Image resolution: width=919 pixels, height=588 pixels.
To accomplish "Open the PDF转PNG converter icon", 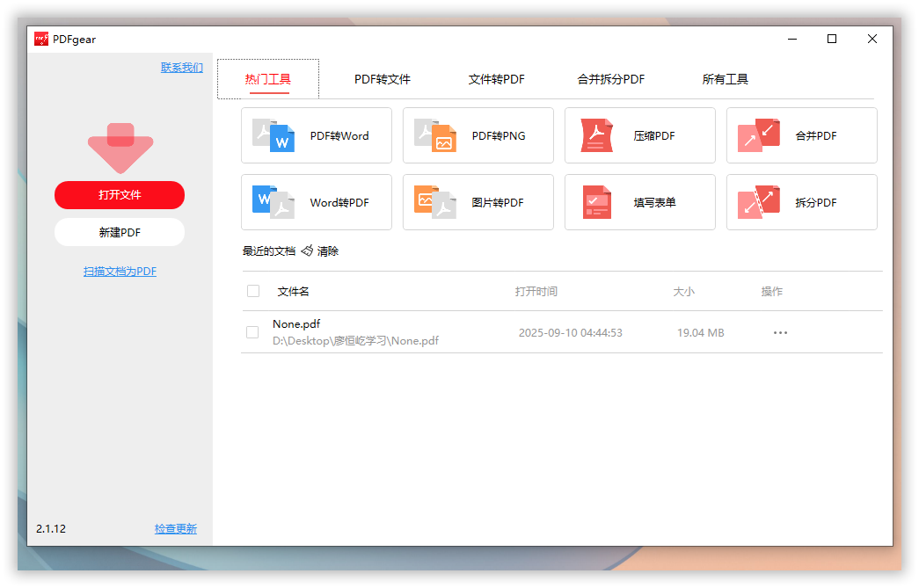I will pos(435,136).
